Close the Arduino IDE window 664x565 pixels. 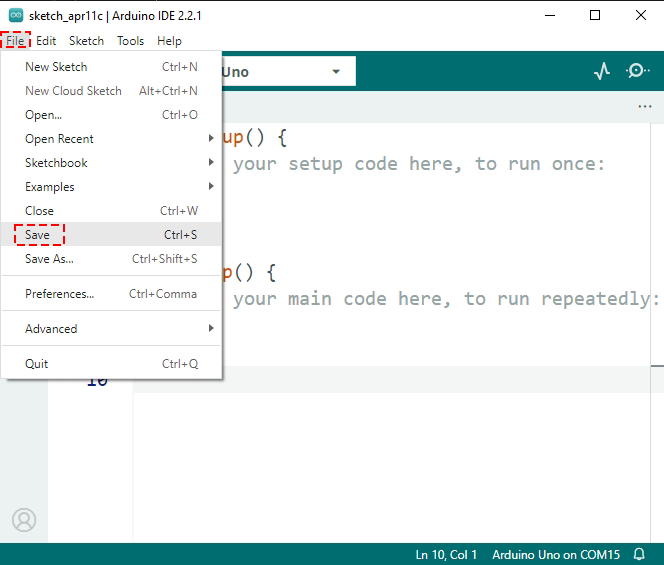pos(641,15)
